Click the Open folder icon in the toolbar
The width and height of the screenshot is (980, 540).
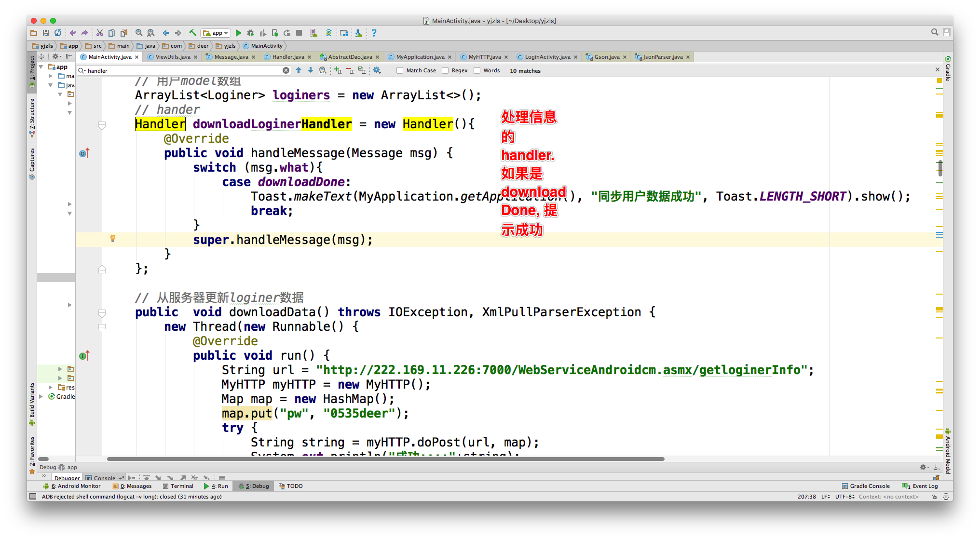(x=34, y=33)
